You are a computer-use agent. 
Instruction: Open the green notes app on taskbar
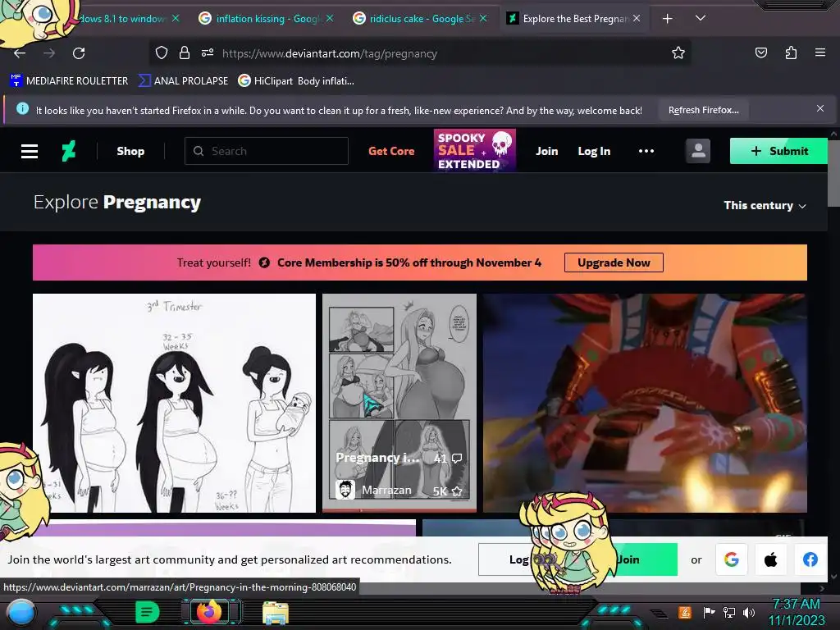tap(147, 612)
